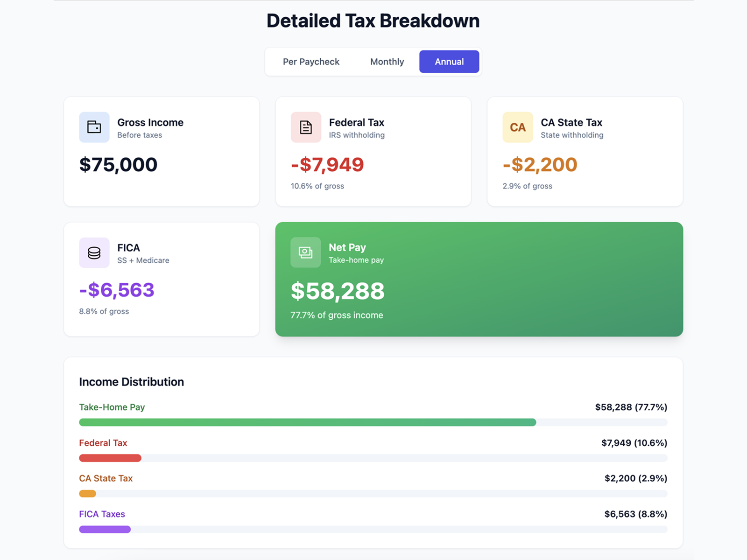
Task: Select the Federal Tax card
Action: click(373, 151)
